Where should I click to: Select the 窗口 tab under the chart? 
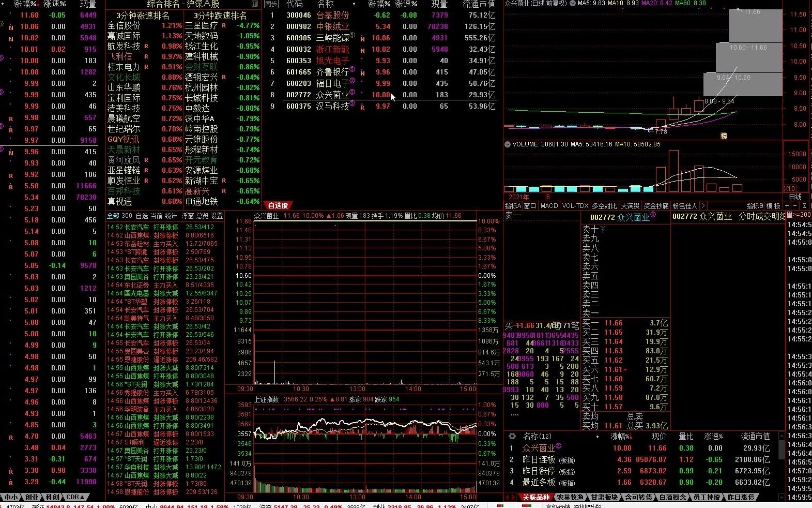(x=530, y=206)
